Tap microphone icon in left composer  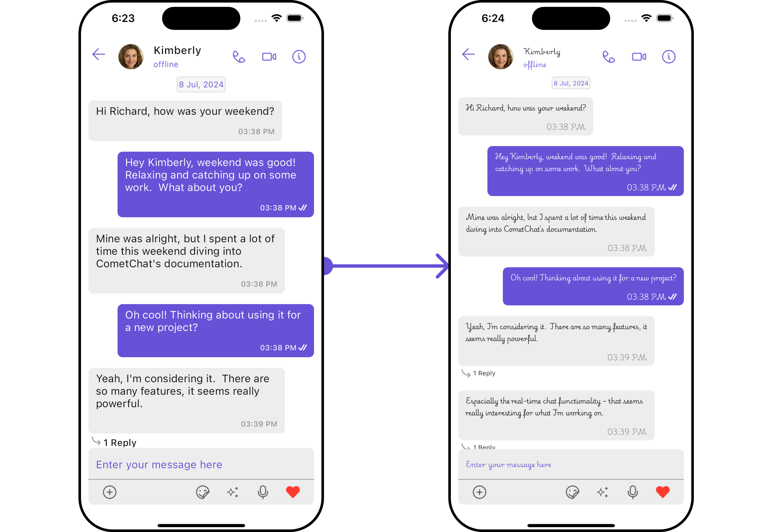(263, 492)
